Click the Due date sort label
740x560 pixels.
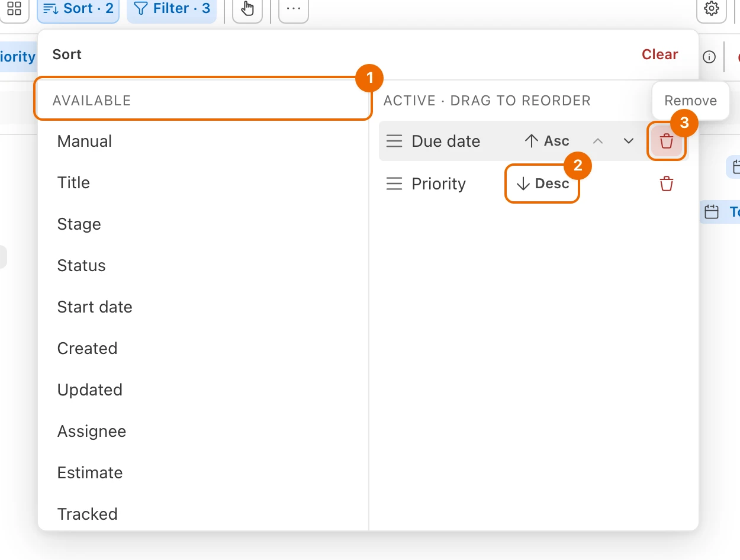pos(446,141)
